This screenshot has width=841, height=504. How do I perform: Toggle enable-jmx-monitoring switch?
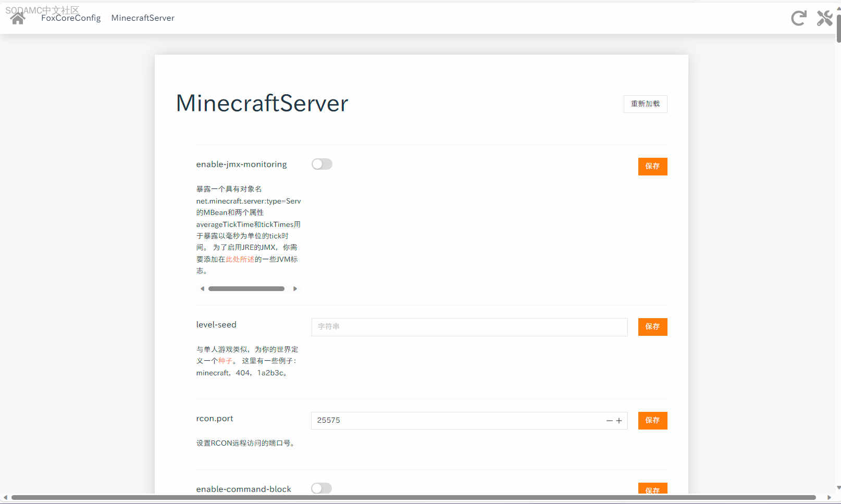coord(322,164)
